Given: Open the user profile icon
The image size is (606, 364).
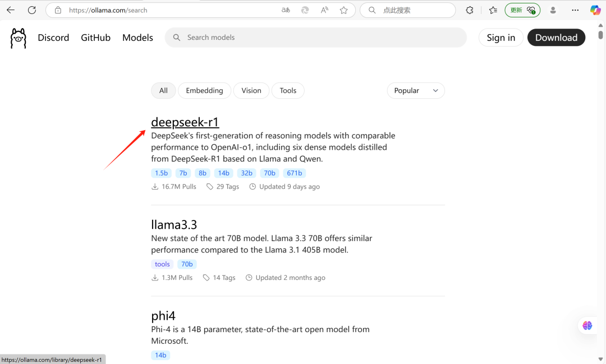Looking at the screenshot, I should pyautogui.click(x=553, y=10).
